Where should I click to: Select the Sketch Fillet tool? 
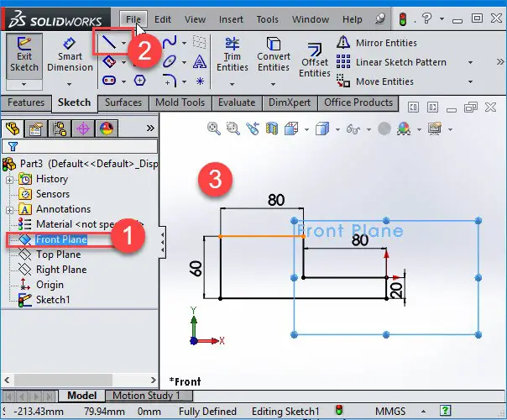170,81
